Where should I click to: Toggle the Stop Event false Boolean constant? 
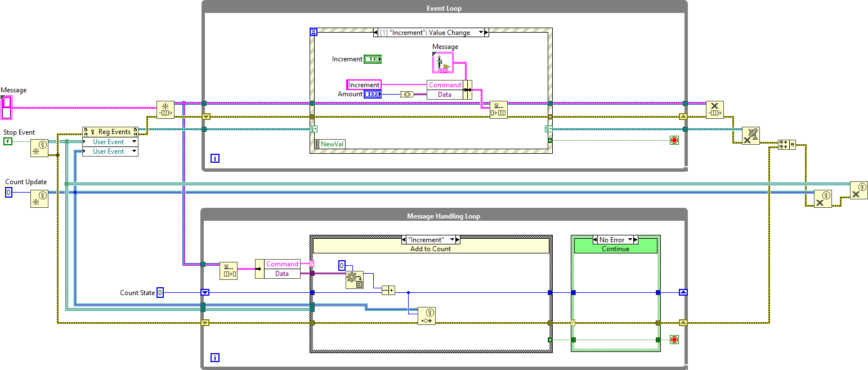coord(7,141)
